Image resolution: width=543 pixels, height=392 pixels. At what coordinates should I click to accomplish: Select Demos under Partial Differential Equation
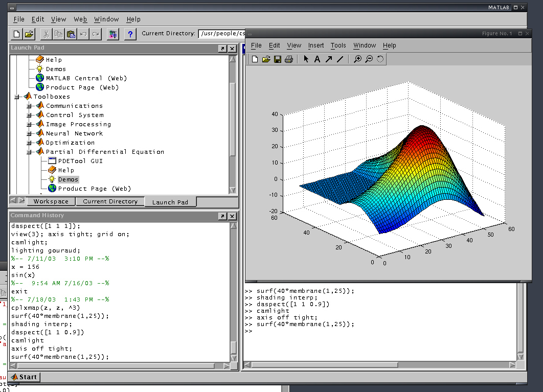[68, 179]
